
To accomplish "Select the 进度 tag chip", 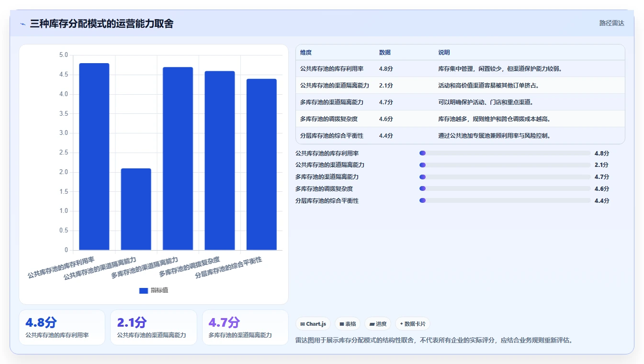I will pos(378,324).
